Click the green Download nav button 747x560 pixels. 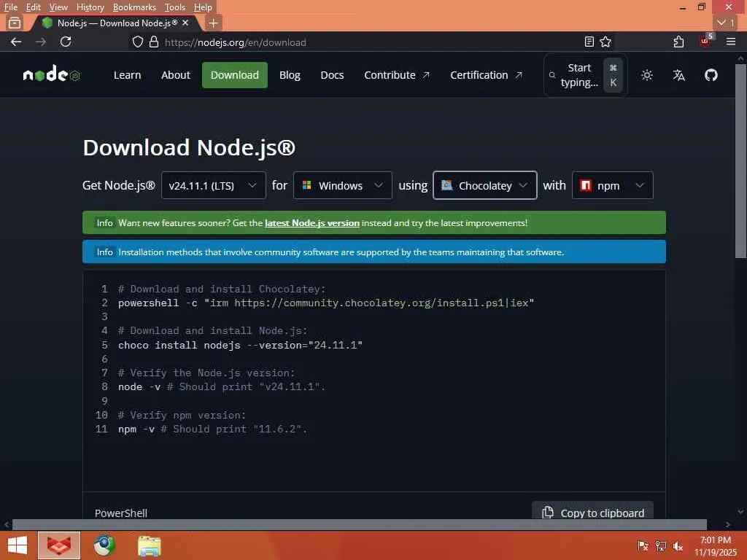[234, 75]
